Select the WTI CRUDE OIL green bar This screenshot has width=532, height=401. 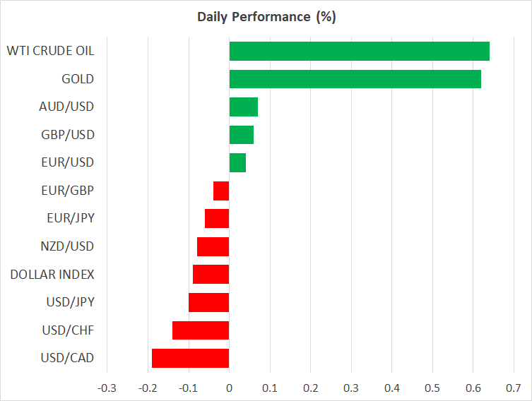(x=359, y=52)
